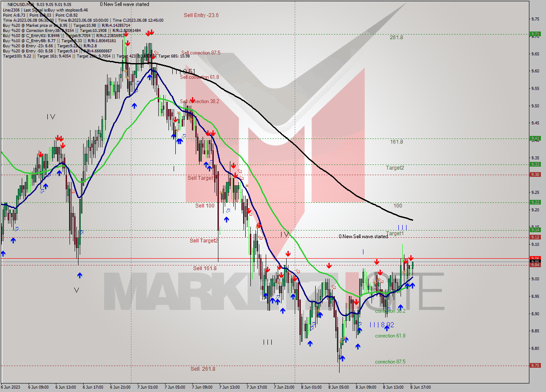Screen dimensions: 546x392
Task: Select the '7 Jun 01:00' time label
Action: coord(147,387)
